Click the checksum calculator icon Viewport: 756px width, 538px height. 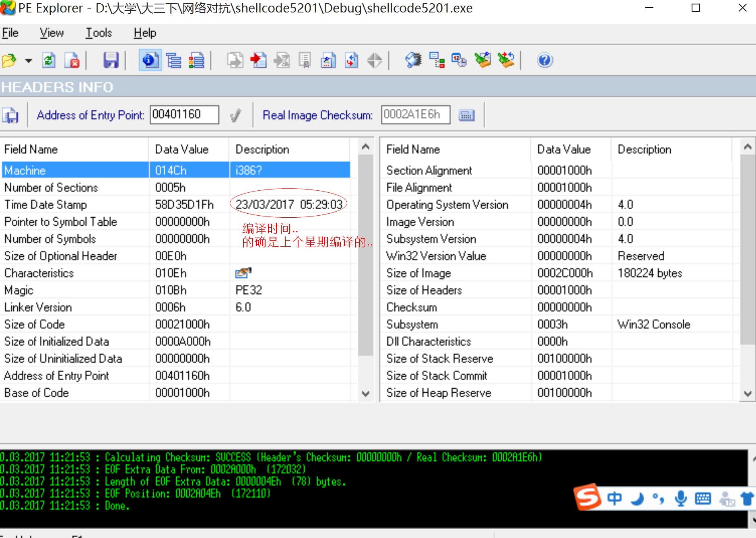coord(467,115)
